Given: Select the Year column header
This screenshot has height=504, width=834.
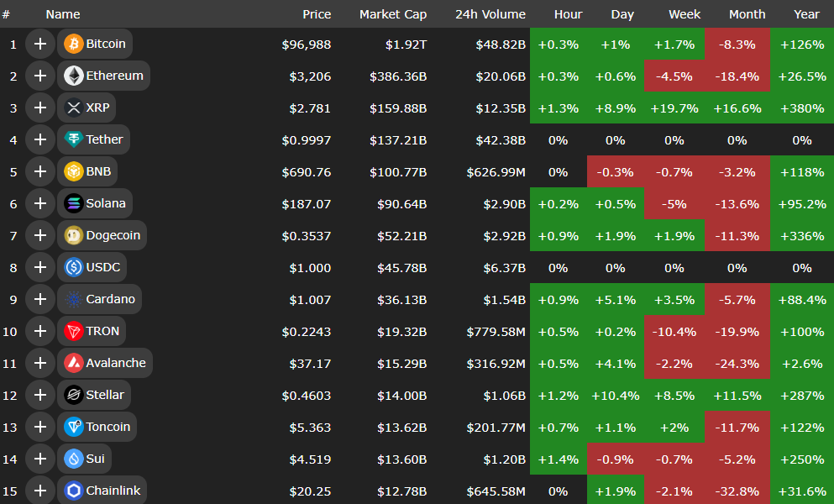Looking at the screenshot, I should [806, 14].
